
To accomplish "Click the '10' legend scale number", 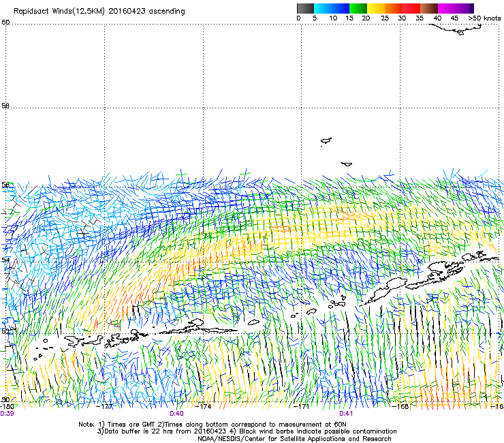I will click(x=333, y=18).
